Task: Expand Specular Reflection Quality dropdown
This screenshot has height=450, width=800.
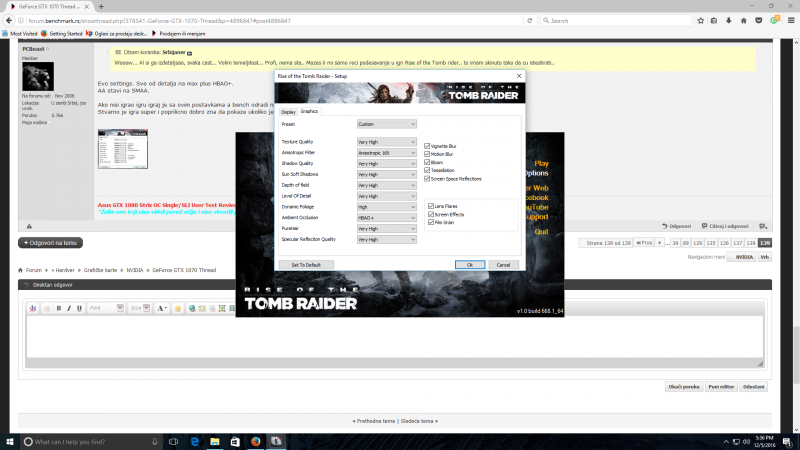Action: pos(386,239)
